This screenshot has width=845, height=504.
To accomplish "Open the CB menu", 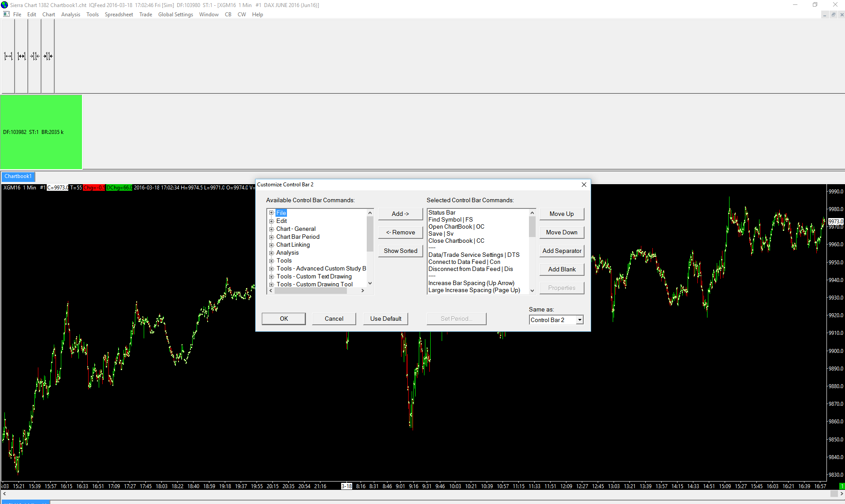I will [x=228, y=15].
